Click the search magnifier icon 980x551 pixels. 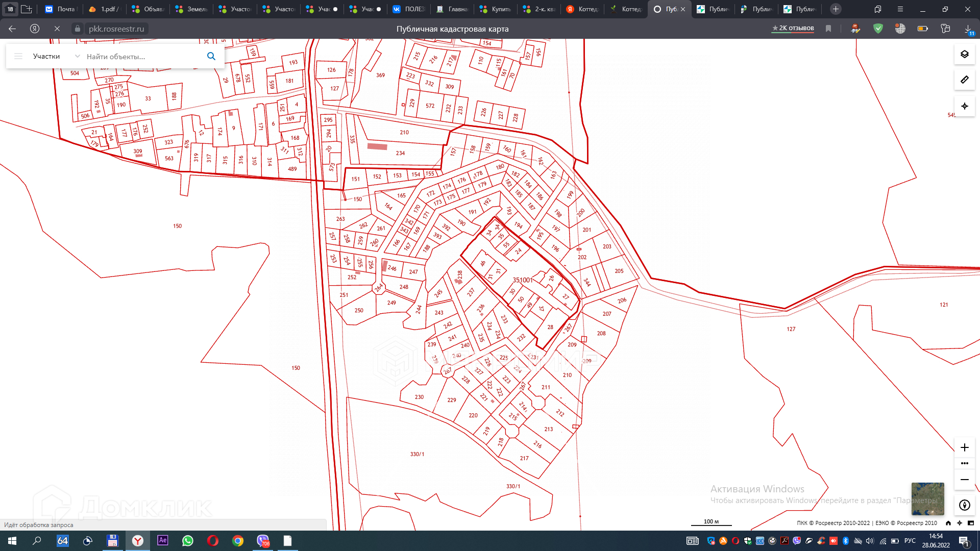point(211,56)
